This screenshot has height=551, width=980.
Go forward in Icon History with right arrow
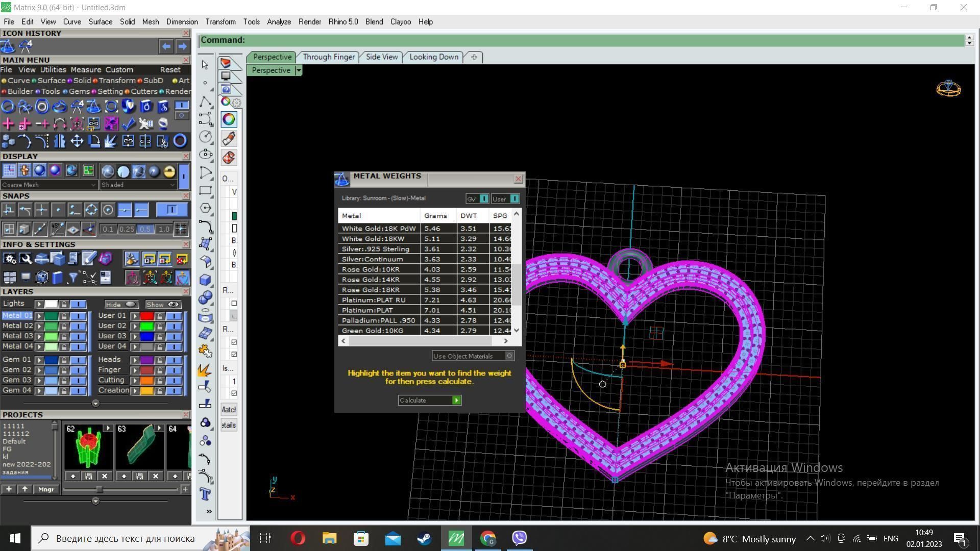pyautogui.click(x=182, y=46)
